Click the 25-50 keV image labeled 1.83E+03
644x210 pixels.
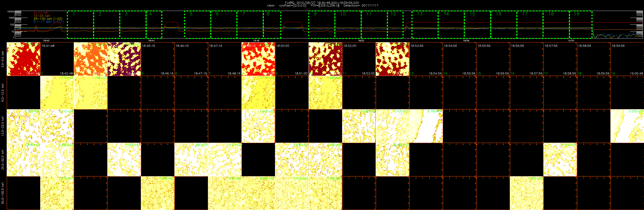click(x=23, y=160)
